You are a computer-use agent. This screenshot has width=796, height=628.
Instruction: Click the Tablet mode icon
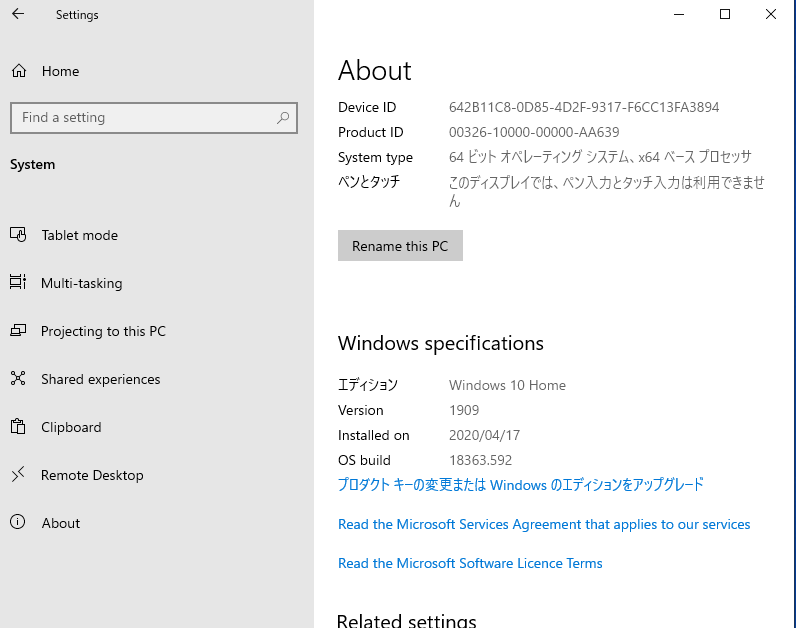18,235
